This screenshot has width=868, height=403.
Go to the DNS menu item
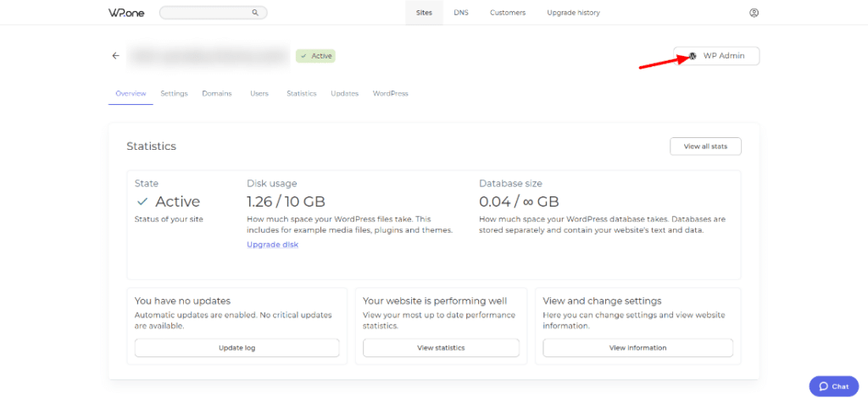coord(460,13)
